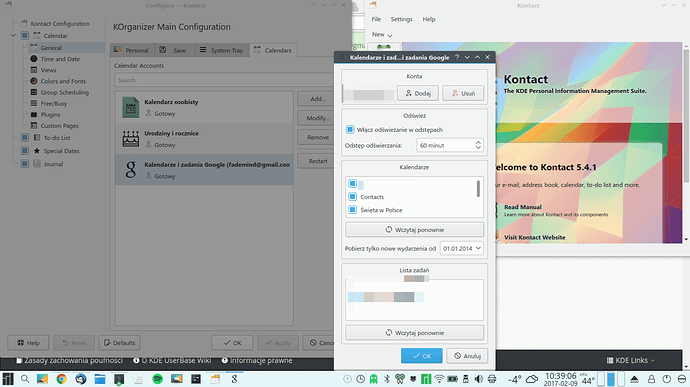Viewport: 690px width, 387px height.
Task: Open the File menu in Kontact
Action: click(376, 19)
